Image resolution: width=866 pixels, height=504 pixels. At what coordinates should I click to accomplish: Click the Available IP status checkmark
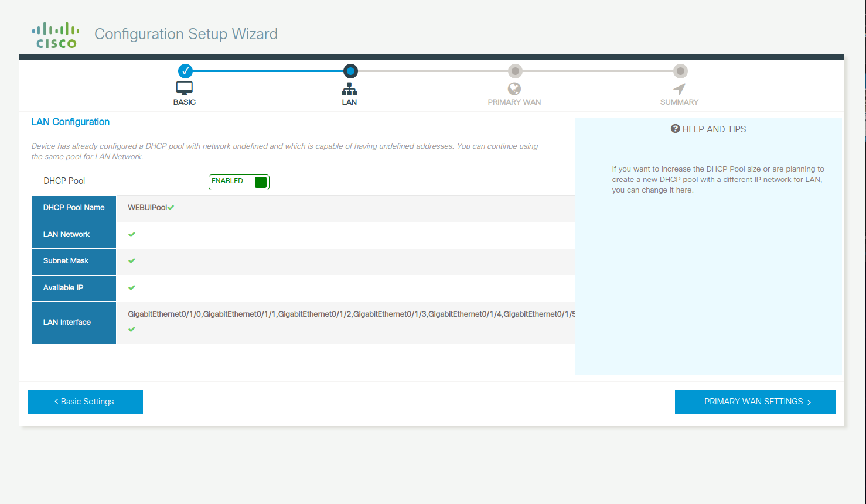pyautogui.click(x=131, y=287)
